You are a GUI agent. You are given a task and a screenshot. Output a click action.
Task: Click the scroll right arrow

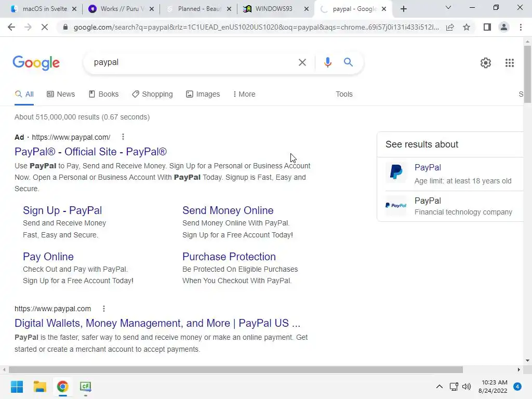519,369
